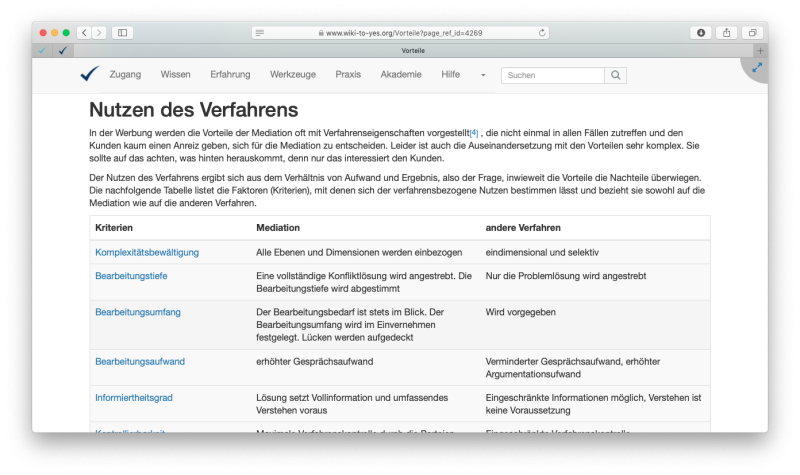
Task: Toggle fullscreen with the expand arrows icon
Action: [757, 68]
